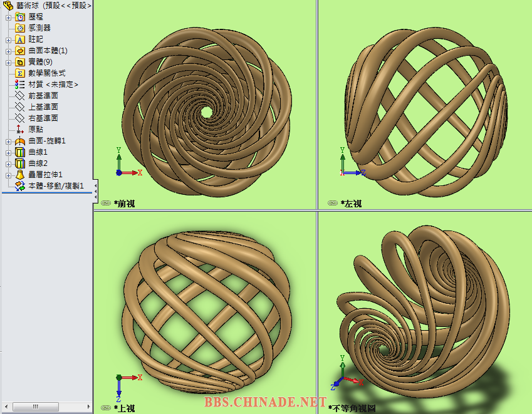Click the tree scrollbar right arrow
Screen dimensions: 532x414
point(88,406)
